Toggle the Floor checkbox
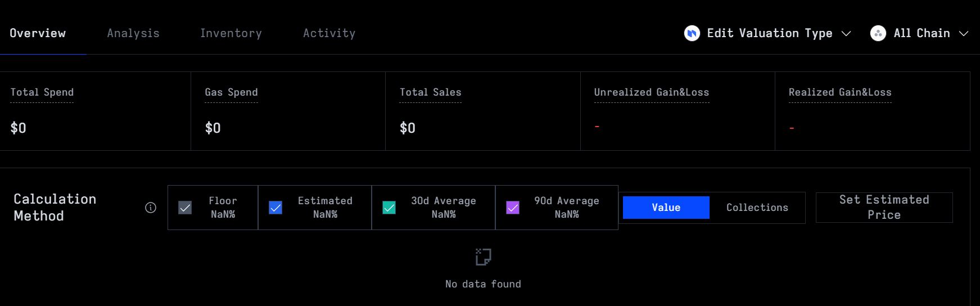This screenshot has width=980, height=306. point(185,208)
